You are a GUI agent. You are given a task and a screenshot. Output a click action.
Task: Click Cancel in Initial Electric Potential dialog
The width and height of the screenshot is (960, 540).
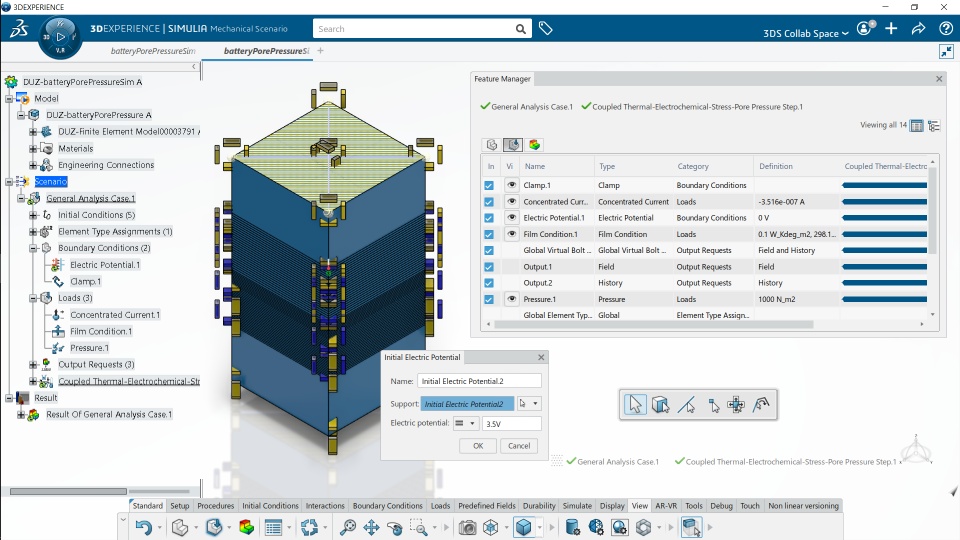(519, 446)
